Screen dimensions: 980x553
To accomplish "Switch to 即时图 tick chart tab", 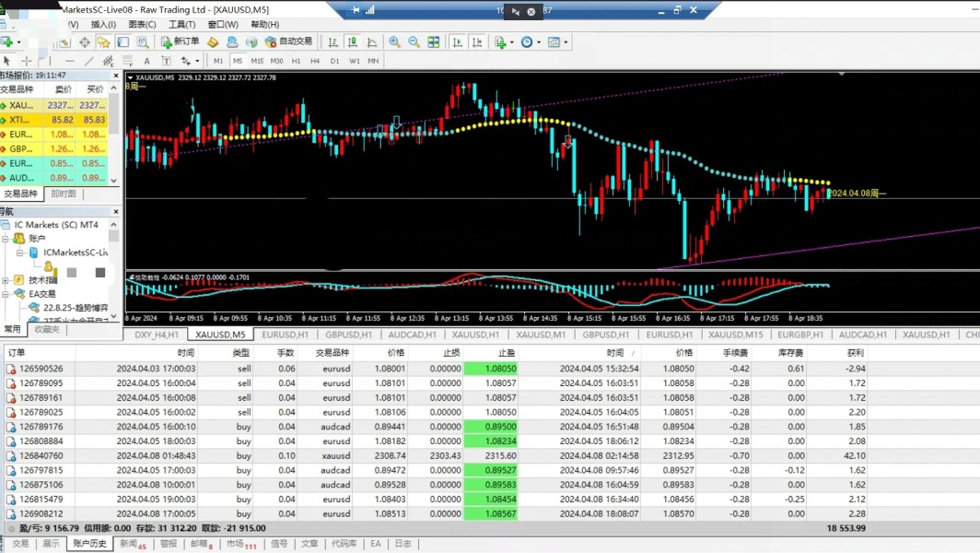I will (x=64, y=194).
